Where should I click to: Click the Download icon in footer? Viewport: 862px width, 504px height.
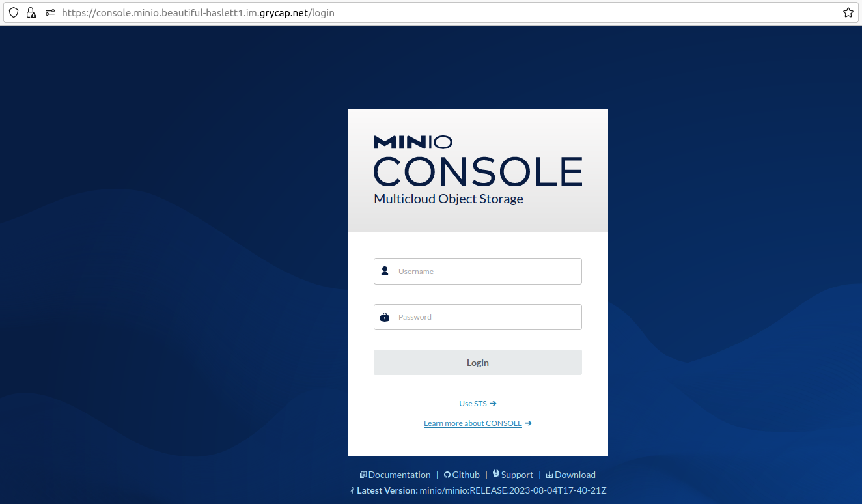pos(549,475)
